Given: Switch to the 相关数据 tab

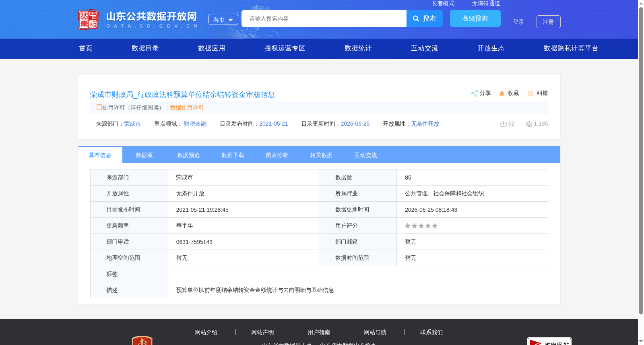Looking at the screenshot, I should pos(322,155).
